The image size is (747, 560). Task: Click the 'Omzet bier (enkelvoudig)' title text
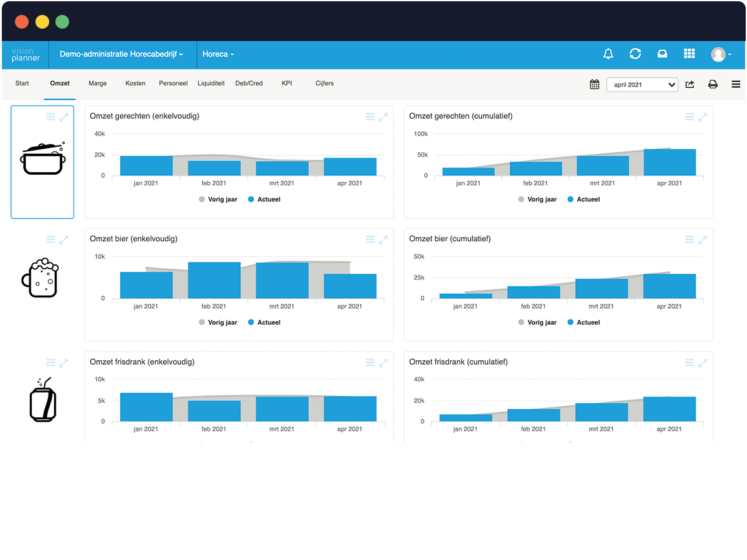point(133,239)
